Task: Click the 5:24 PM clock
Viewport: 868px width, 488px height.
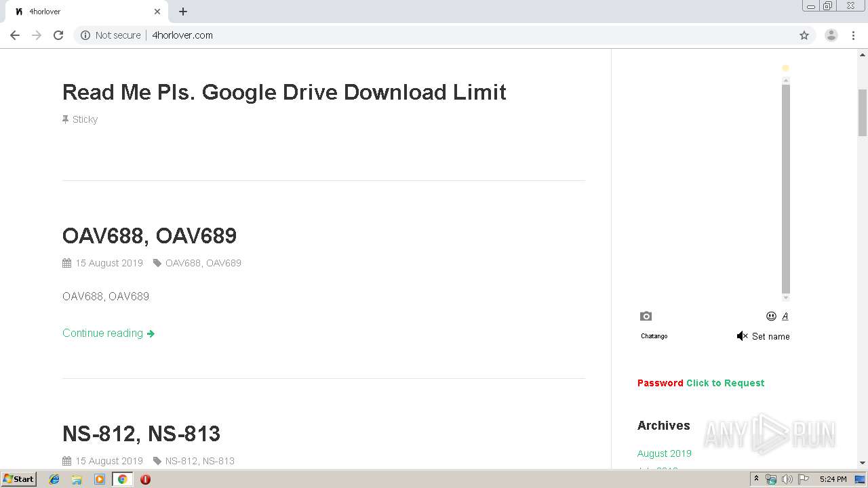Action: tap(833, 479)
